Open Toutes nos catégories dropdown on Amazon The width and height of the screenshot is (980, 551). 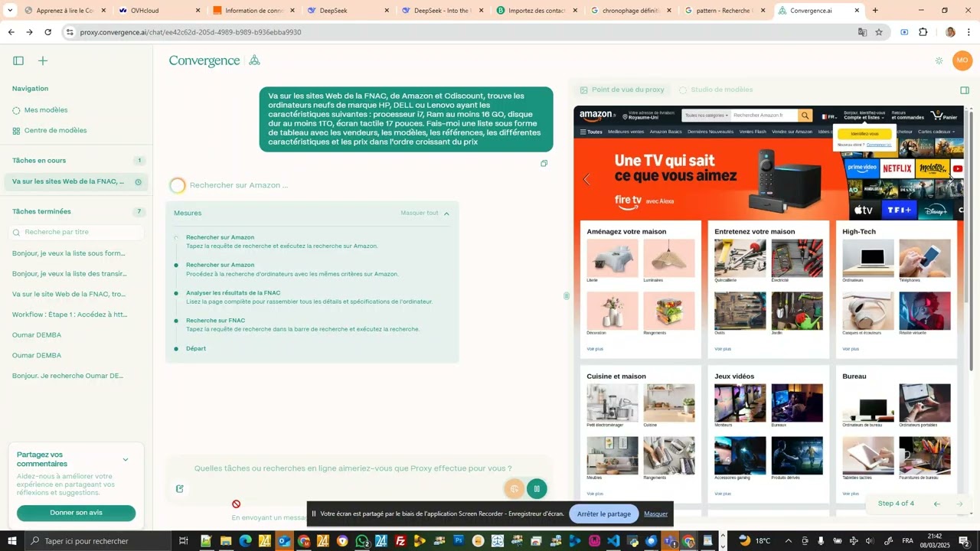tap(707, 116)
